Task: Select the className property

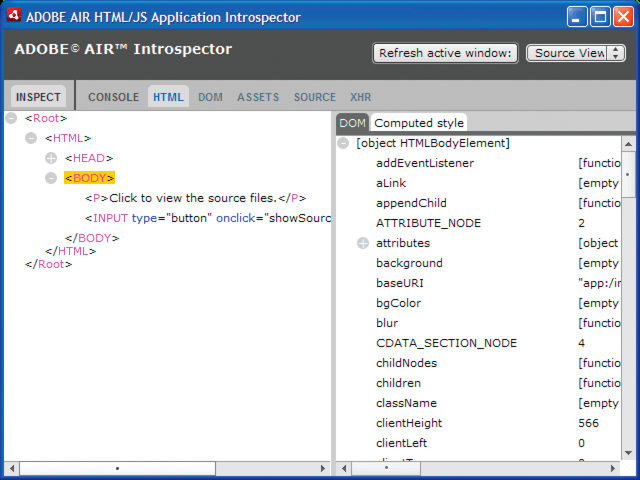Action: 407,403
